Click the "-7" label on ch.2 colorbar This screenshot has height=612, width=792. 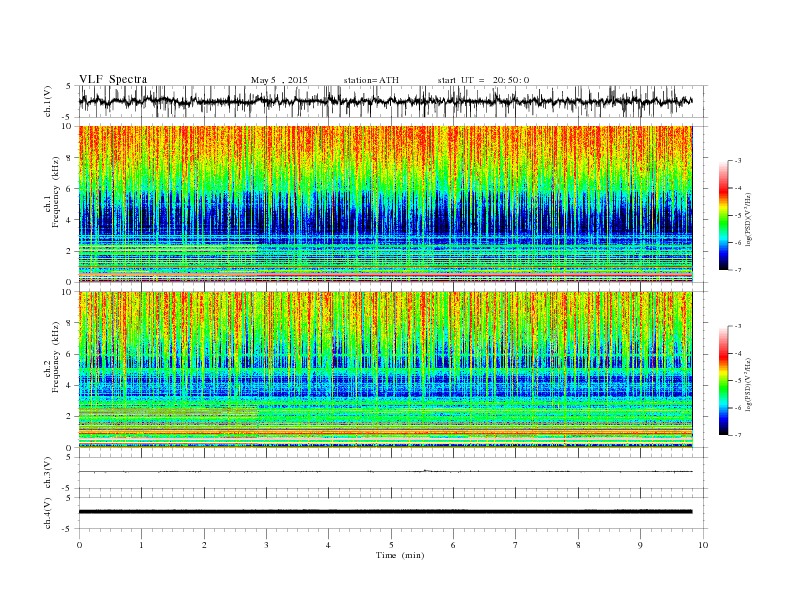click(x=738, y=435)
